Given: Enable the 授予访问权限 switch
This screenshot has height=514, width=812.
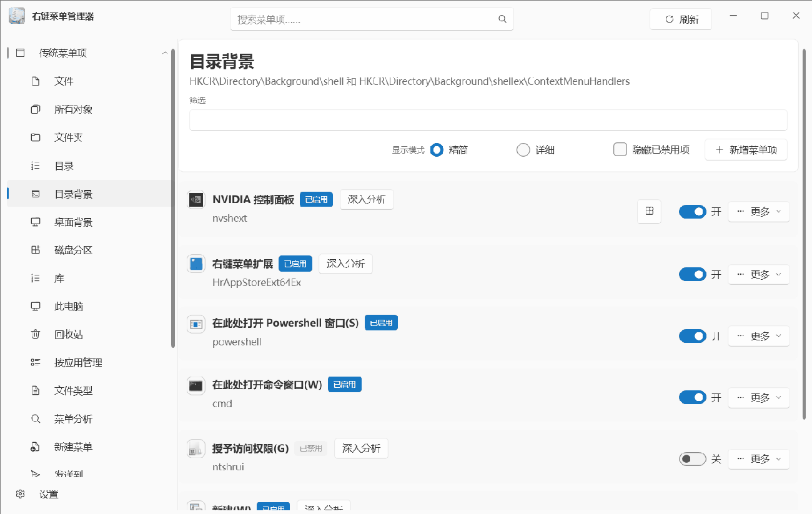Looking at the screenshot, I should pyautogui.click(x=692, y=459).
